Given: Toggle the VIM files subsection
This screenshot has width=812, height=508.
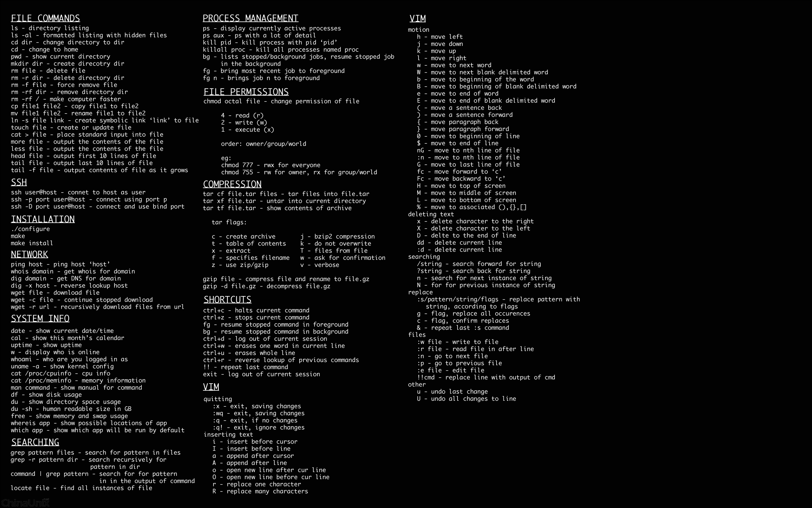Looking at the screenshot, I should 416,334.
